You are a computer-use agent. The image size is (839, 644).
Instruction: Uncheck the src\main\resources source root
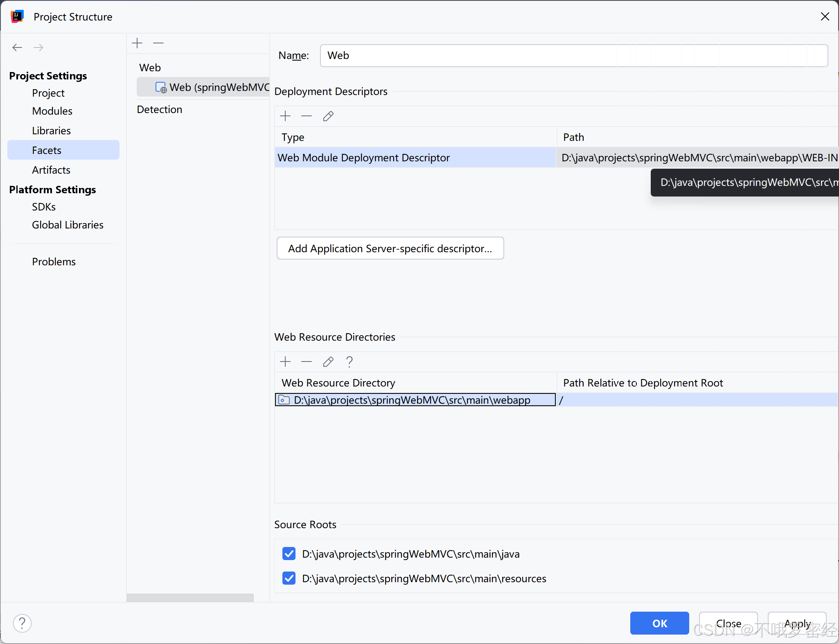289,578
